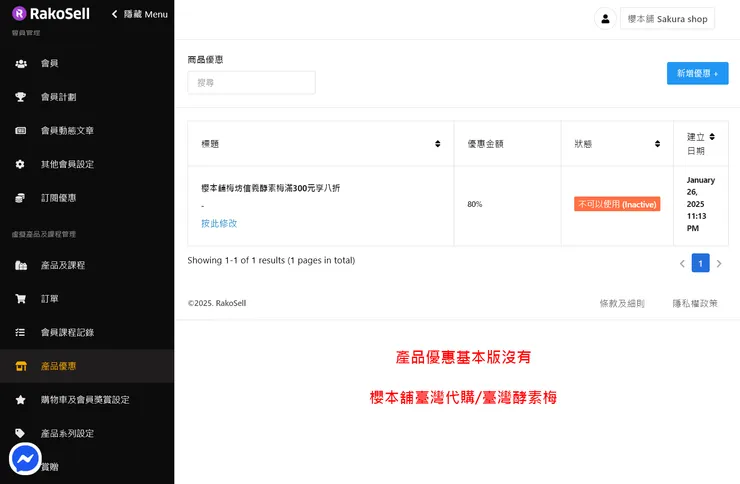Select the 訂閱優惠 menu label
740x484 pixels.
[x=59, y=198]
